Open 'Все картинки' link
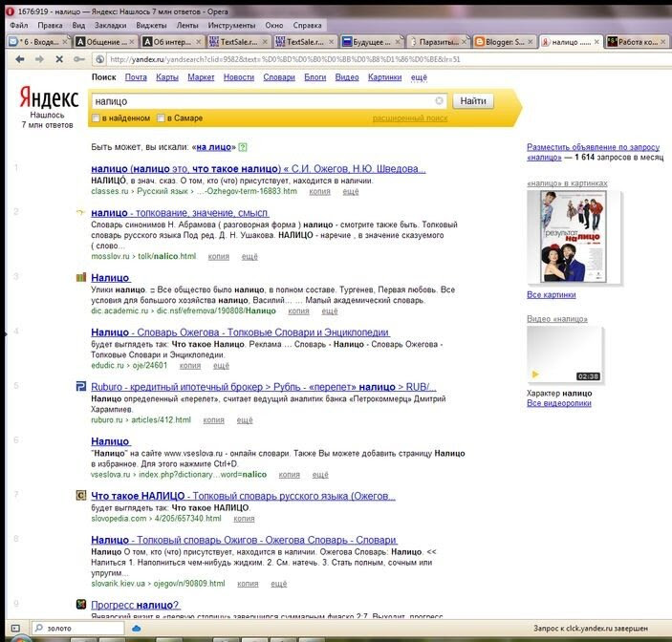Viewport: 672px width, 642px height. pos(552,294)
